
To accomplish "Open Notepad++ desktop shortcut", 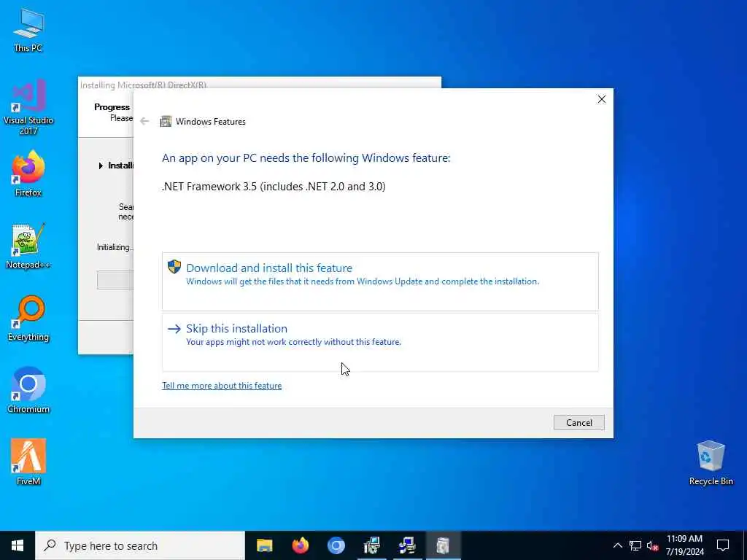I will point(28,246).
